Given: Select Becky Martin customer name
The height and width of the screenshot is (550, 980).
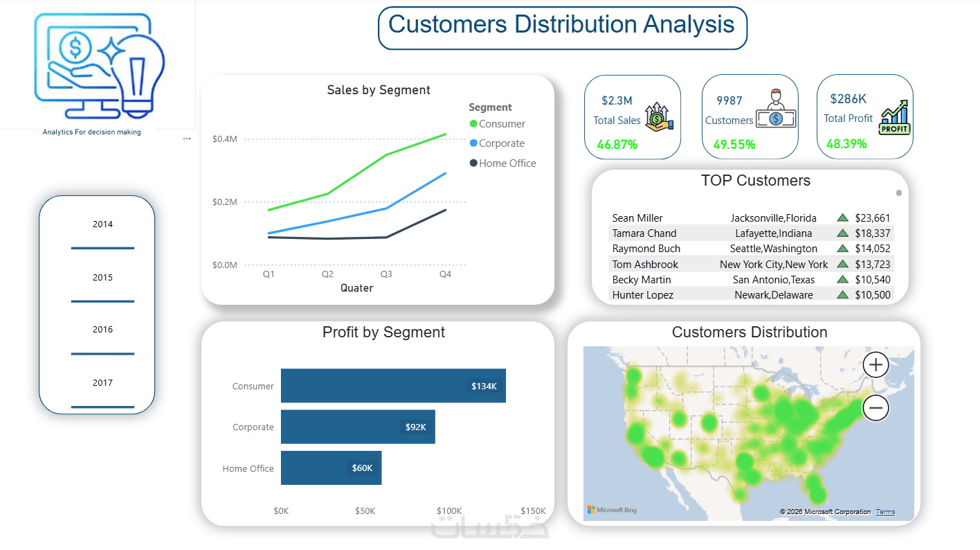Looking at the screenshot, I should [x=642, y=280].
